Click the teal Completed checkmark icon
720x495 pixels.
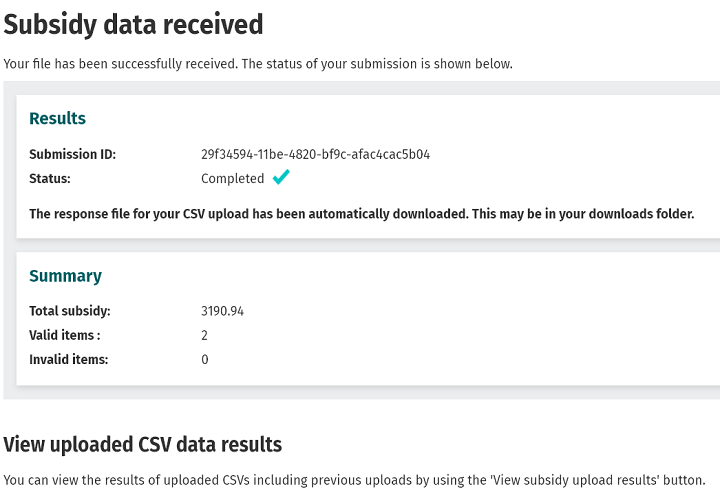pyautogui.click(x=281, y=178)
